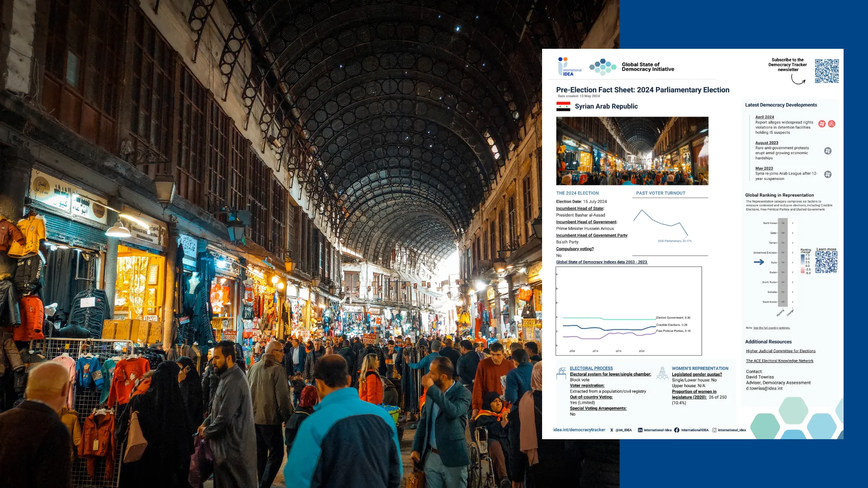This screenshot has height=488, width=868.
Task: Click the newsletter subscription QR code
Action: [827, 71]
